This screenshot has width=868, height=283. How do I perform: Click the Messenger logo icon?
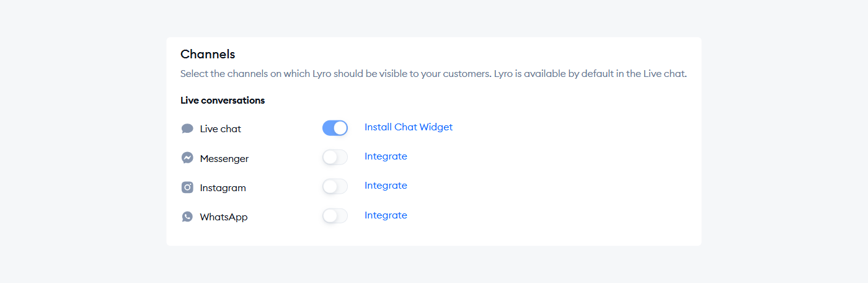pos(187,158)
